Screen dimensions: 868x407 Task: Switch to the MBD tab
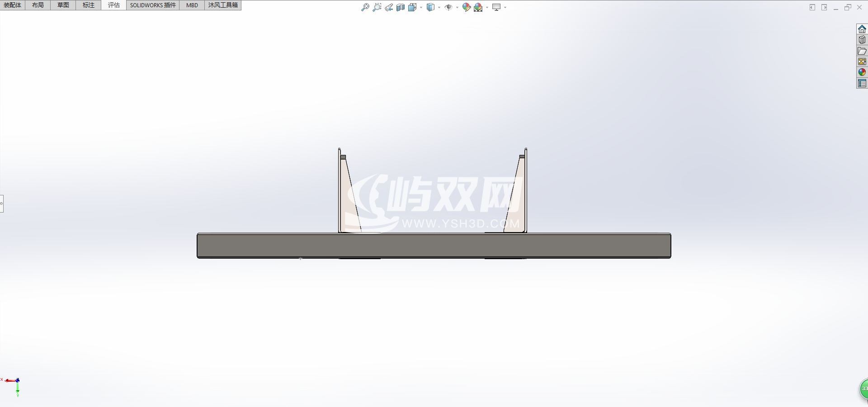(192, 5)
